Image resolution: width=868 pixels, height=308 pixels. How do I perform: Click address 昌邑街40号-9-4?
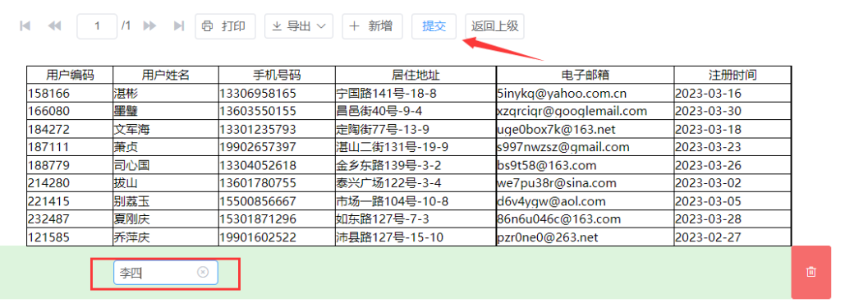[x=416, y=112]
